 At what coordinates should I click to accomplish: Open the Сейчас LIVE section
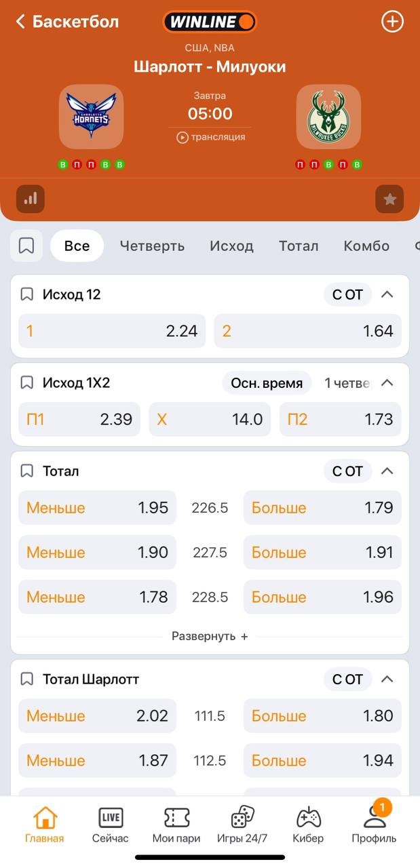[110, 823]
